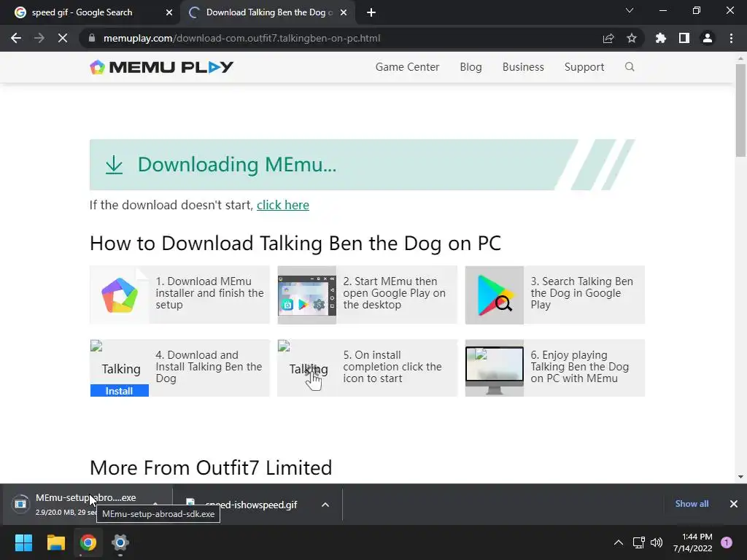Click the Downloading MEmu banner
The image size is (747, 560).
point(362,165)
